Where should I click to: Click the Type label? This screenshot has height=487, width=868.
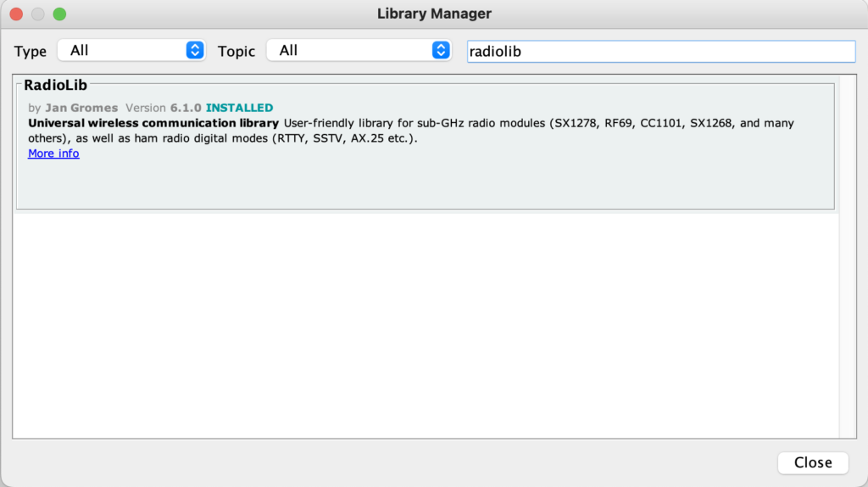(30, 52)
